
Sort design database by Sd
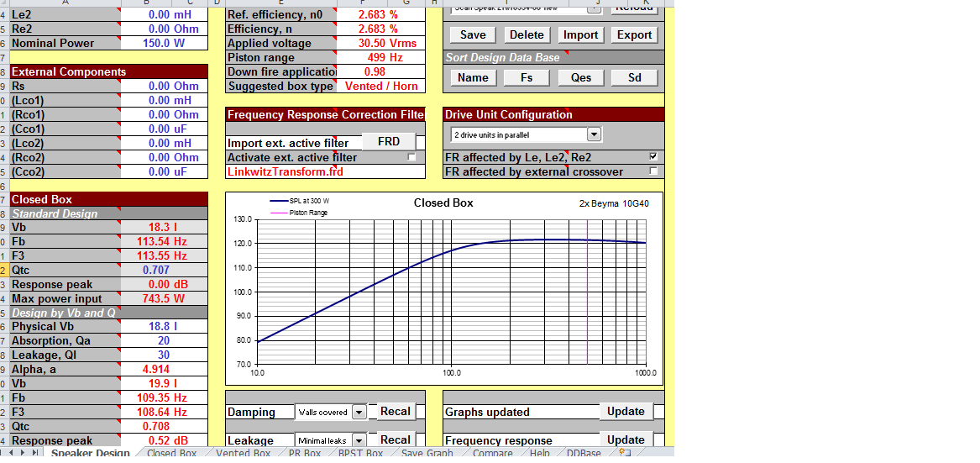(634, 77)
